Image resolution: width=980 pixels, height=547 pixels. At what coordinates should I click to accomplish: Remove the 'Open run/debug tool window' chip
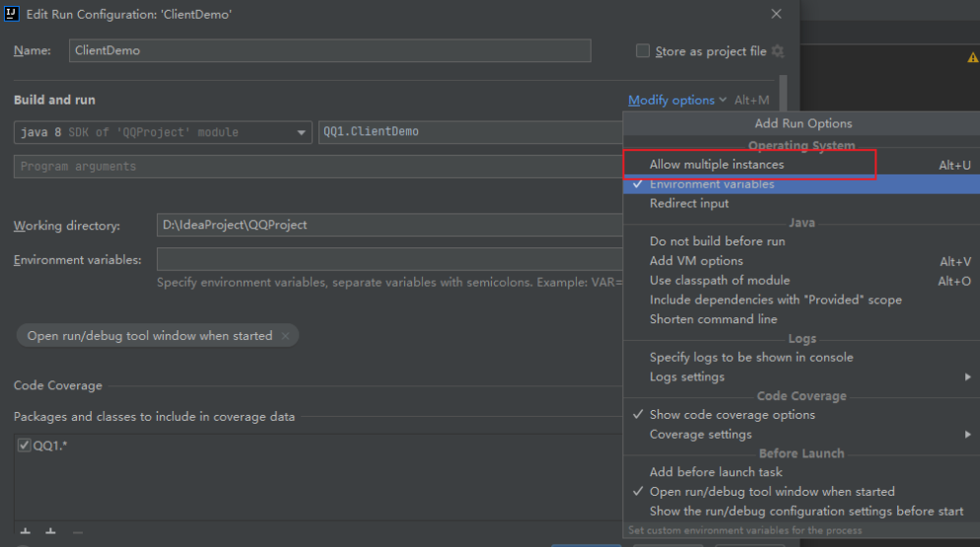(x=286, y=336)
